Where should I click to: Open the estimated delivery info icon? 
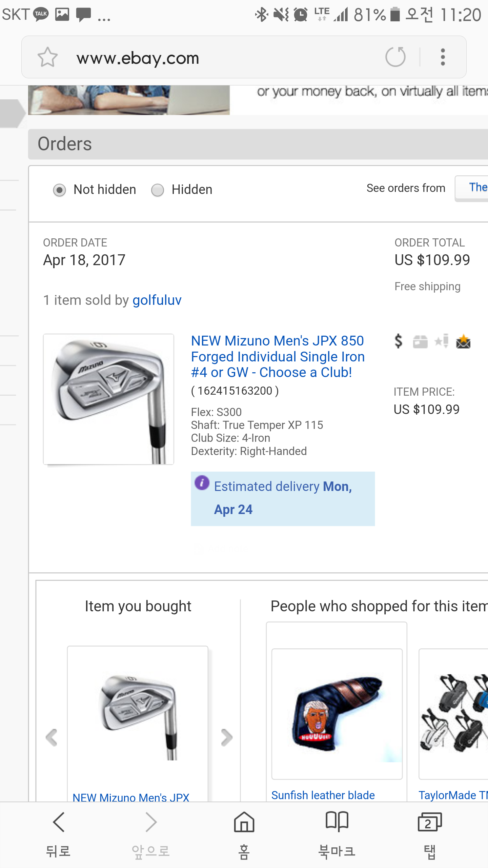click(x=202, y=482)
